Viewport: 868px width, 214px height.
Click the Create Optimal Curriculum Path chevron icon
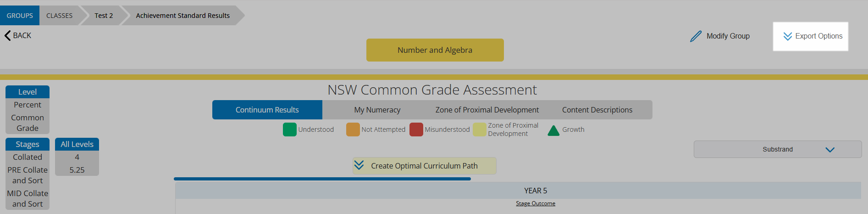coord(359,165)
